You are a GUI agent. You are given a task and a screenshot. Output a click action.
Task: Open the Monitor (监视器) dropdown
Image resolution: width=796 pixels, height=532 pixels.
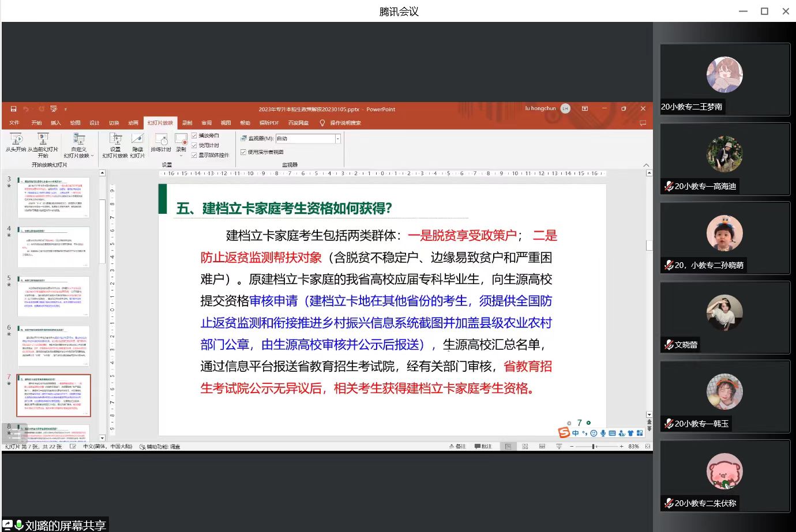click(x=337, y=138)
